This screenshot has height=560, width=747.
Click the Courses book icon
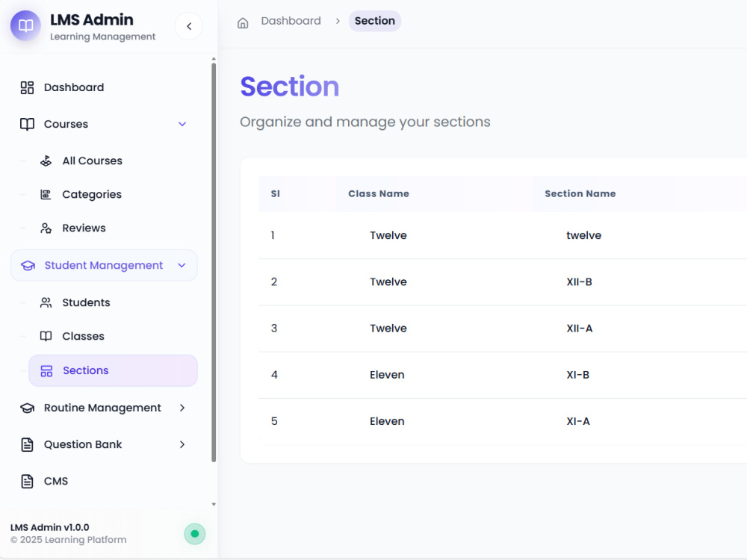point(27,124)
